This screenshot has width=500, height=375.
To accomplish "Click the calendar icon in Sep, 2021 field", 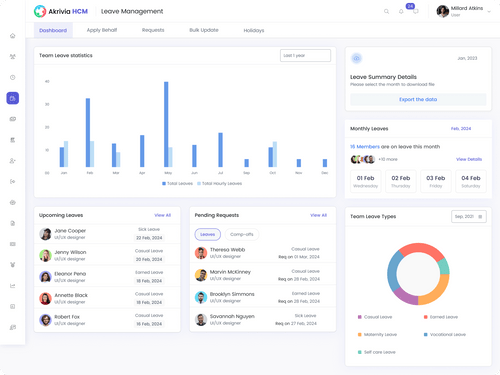I will (480, 217).
